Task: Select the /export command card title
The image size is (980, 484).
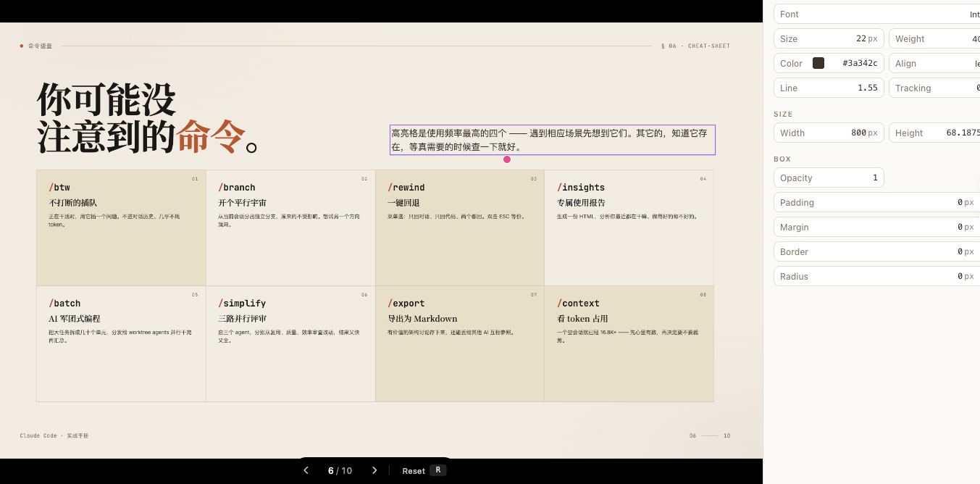Action: tap(406, 304)
